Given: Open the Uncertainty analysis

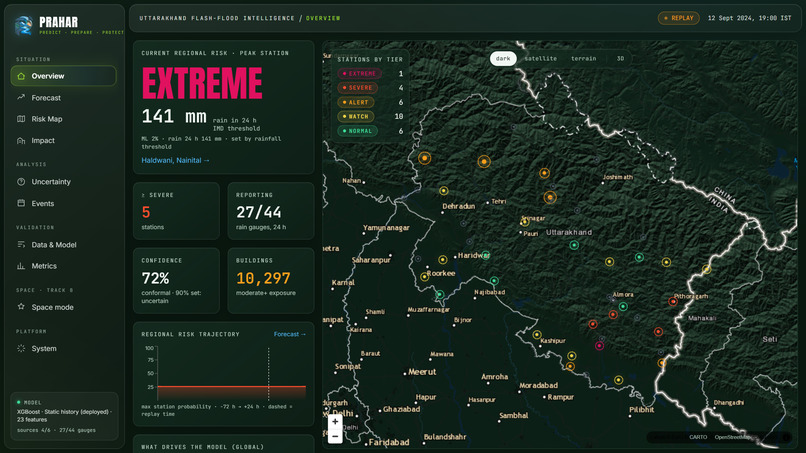Looking at the screenshot, I should 63,182.
